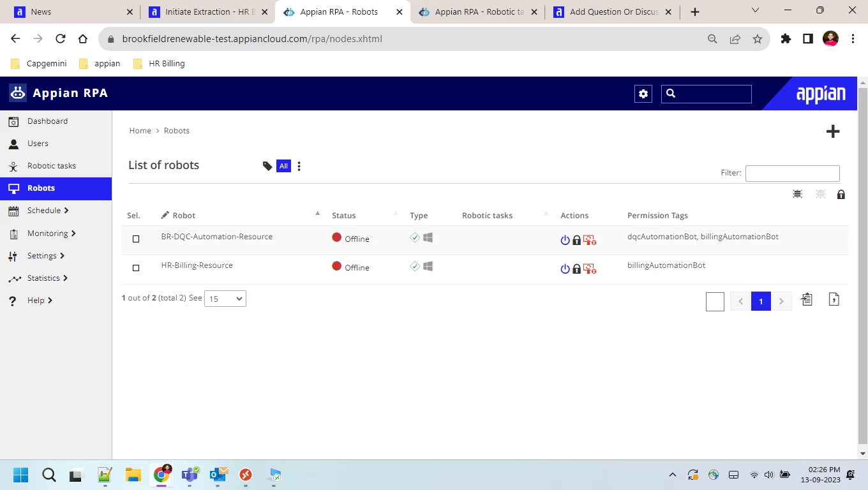Click next page arrow in pagination
The image size is (868, 490).
781,302
